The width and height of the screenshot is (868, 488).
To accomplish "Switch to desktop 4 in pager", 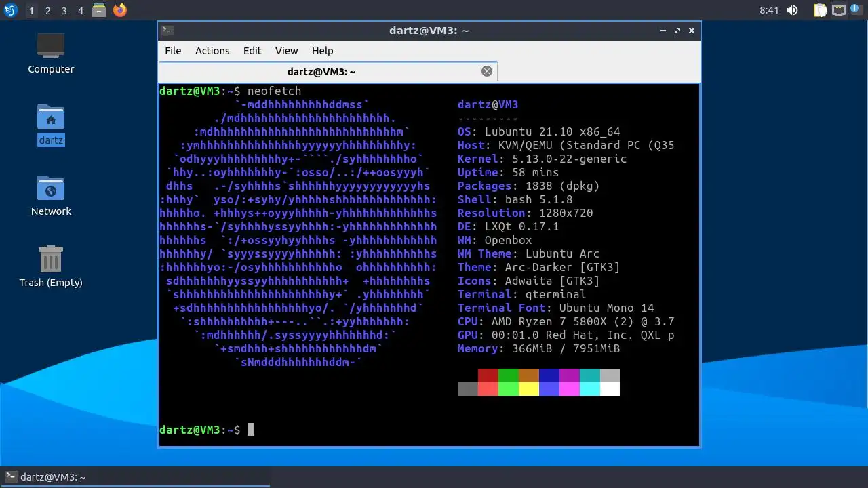I will [80, 11].
